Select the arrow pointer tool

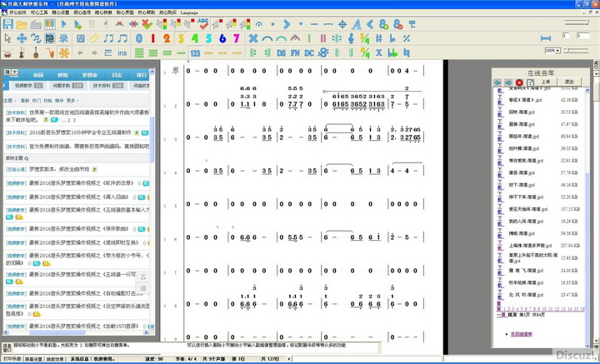(7, 38)
